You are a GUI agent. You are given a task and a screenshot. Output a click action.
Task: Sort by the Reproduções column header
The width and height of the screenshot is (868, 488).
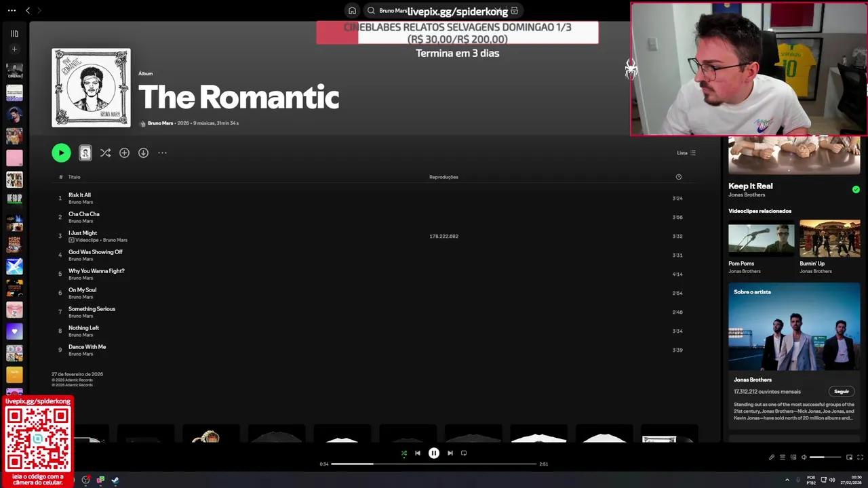(x=443, y=177)
